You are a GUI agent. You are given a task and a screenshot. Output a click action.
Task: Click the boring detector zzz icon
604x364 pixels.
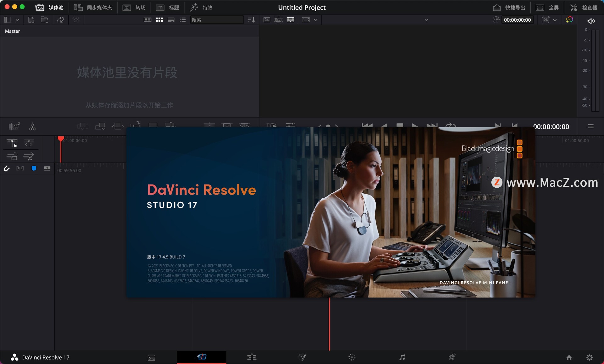pos(14,126)
